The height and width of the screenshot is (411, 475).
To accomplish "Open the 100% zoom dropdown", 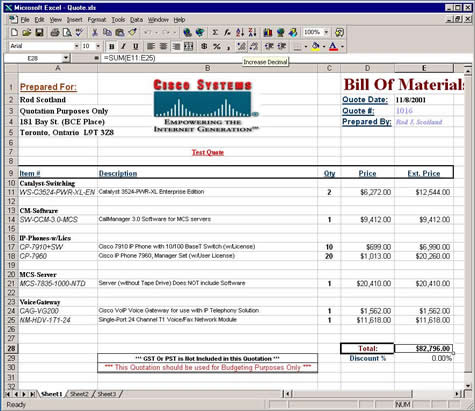I will pos(326,32).
